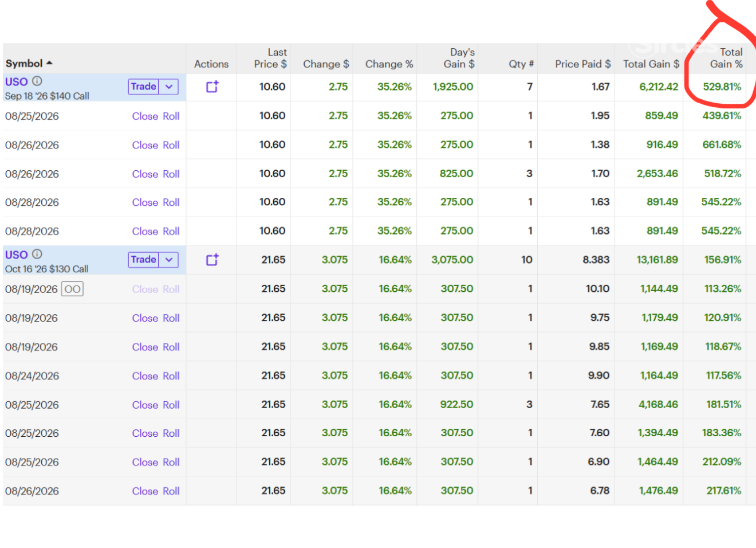This screenshot has width=756, height=548.
Task: Expand Trade dropdown arrow for Oct $130 Call
Action: 169,260
